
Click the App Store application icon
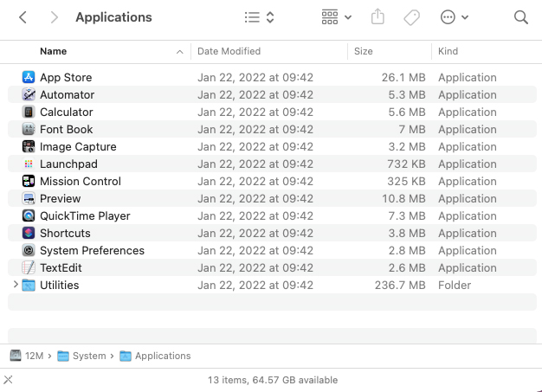tap(28, 77)
